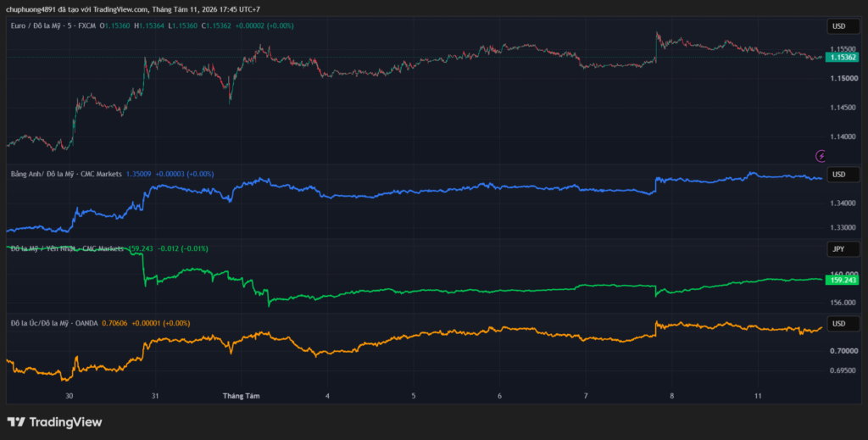
Task: Click the 1.34000 price axis label
Action: point(845,203)
